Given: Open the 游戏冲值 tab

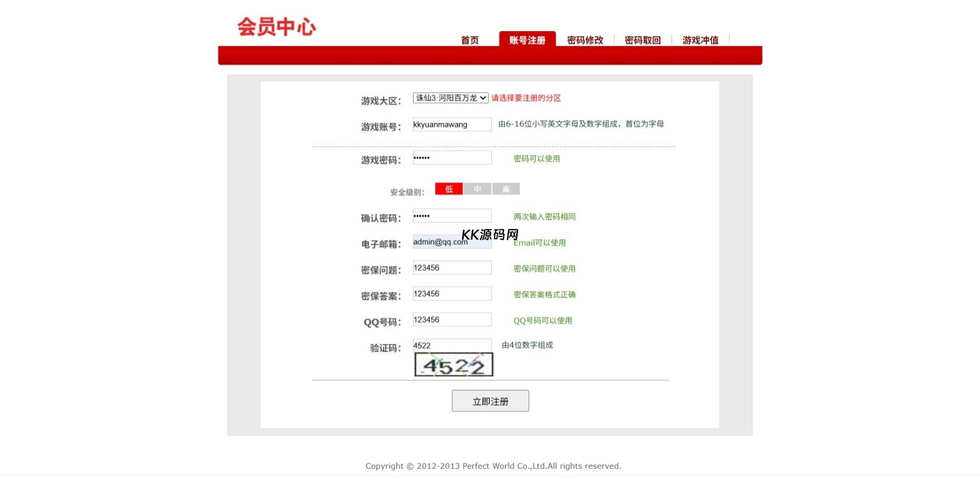Looking at the screenshot, I should (700, 40).
